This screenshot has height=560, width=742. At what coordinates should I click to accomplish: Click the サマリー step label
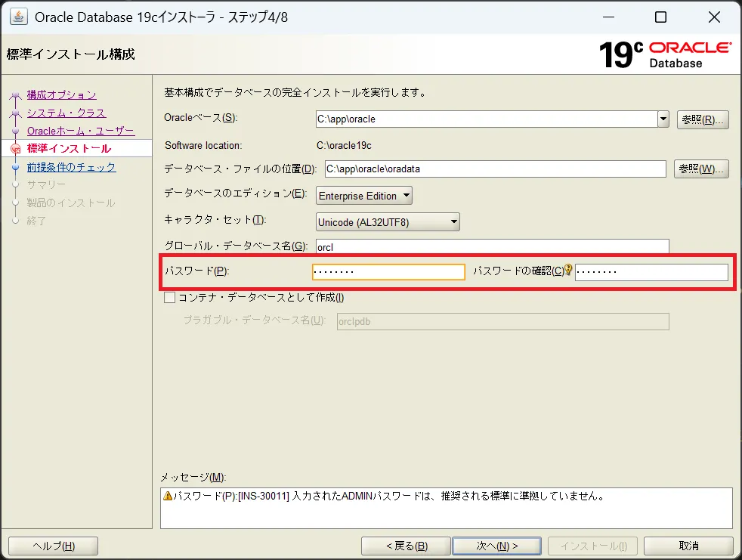click(46, 184)
